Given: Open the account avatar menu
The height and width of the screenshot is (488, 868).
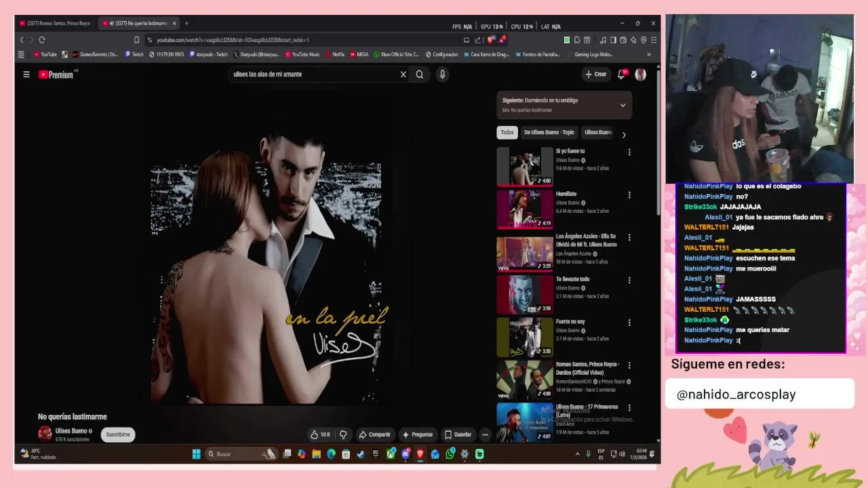Looking at the screenshot, I should (x=640, y=75).
